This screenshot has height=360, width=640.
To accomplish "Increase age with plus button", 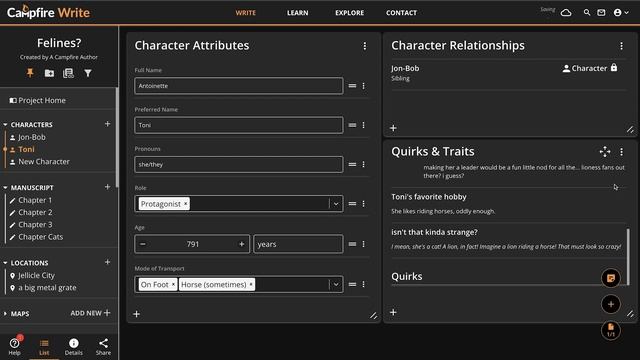I will 242,244.
